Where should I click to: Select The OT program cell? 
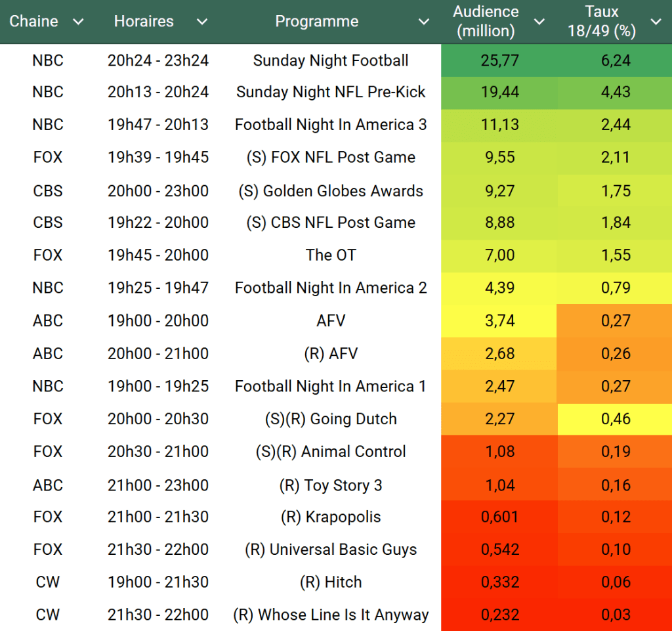tap(331, 255)
